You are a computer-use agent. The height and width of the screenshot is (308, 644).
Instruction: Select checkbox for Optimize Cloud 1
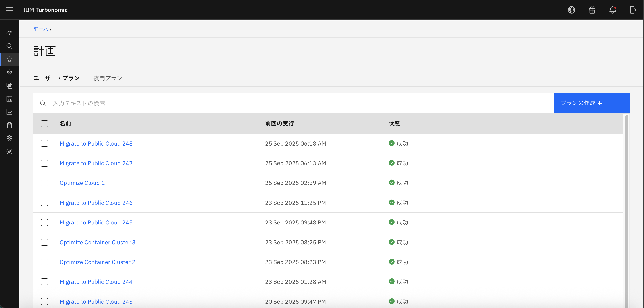click(44, 183)
